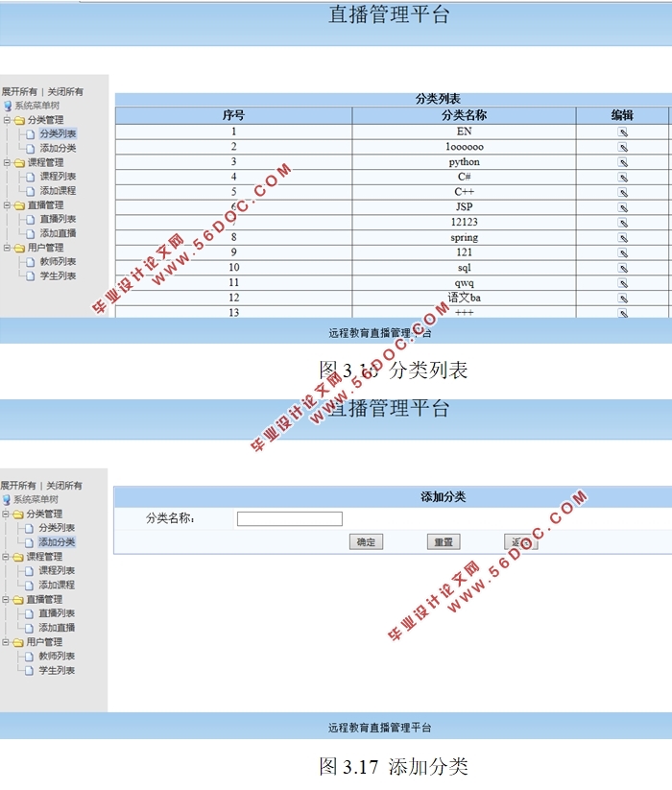Click the edit icon for the 语文ba row

pos(622,299)
